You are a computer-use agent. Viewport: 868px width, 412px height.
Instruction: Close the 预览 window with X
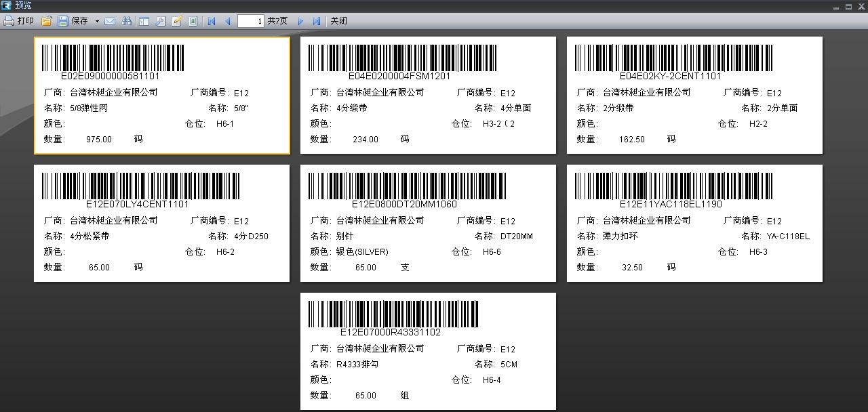pos(861,6)
